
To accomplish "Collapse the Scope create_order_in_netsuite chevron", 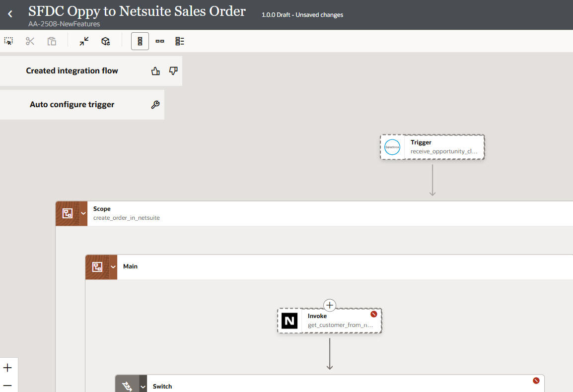I will coord(83,213).
